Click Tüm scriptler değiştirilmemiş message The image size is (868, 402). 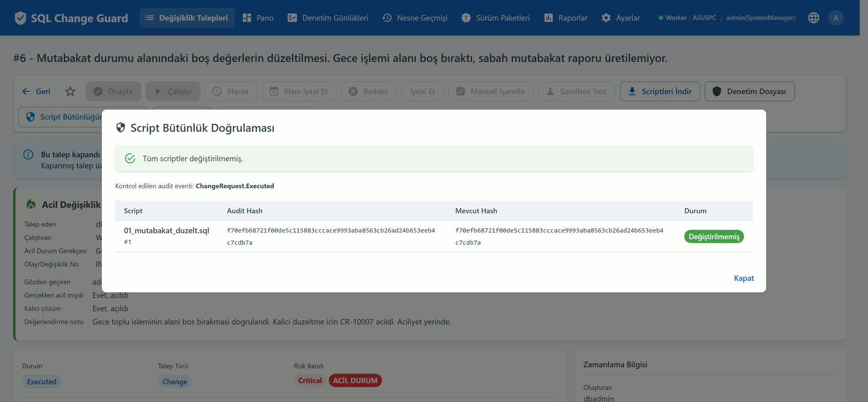click(x=193, y=158)
